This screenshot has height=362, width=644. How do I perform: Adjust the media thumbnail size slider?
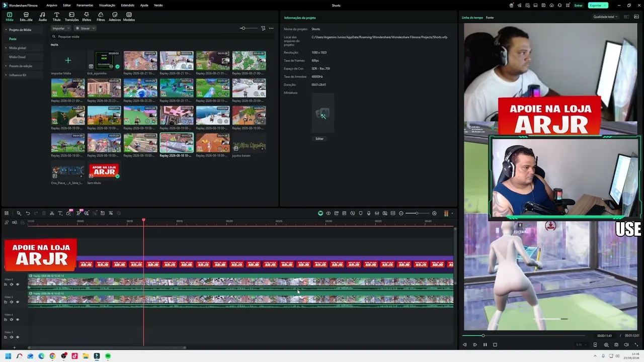(x=249, y=28)
